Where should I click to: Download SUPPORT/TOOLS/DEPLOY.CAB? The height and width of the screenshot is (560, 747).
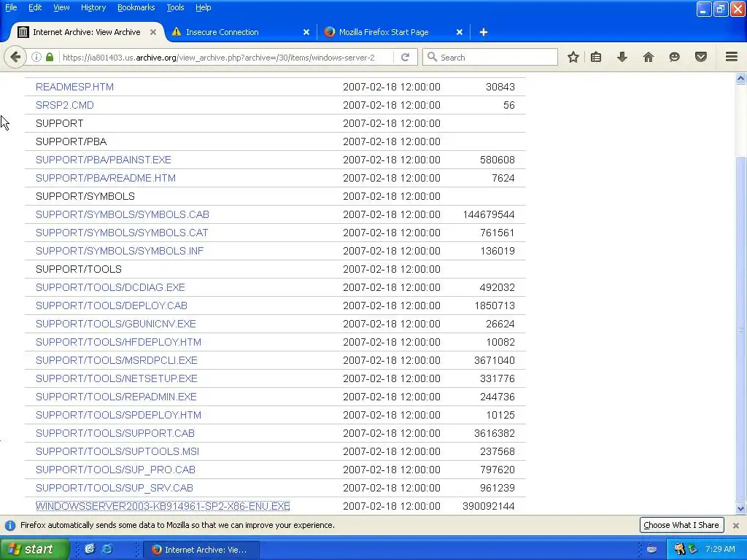click(x=112, y=306)
